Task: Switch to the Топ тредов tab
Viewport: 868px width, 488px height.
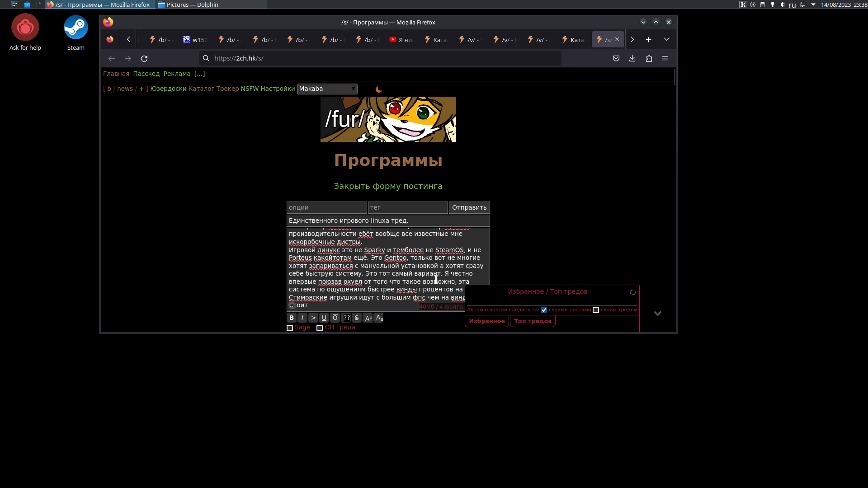Action: pyautogui.click(x=533, y=321)
